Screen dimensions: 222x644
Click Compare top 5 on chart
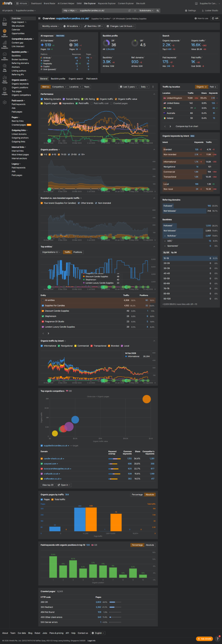pos(187,126)
